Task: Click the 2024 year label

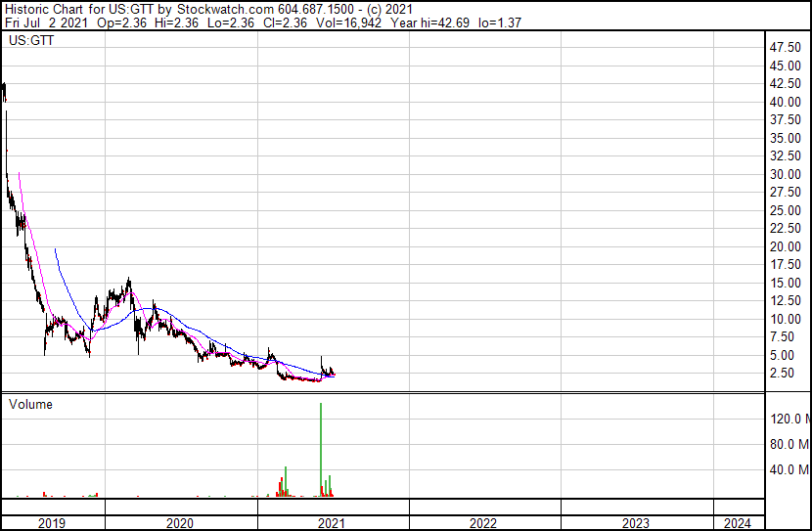Action: 737,523
